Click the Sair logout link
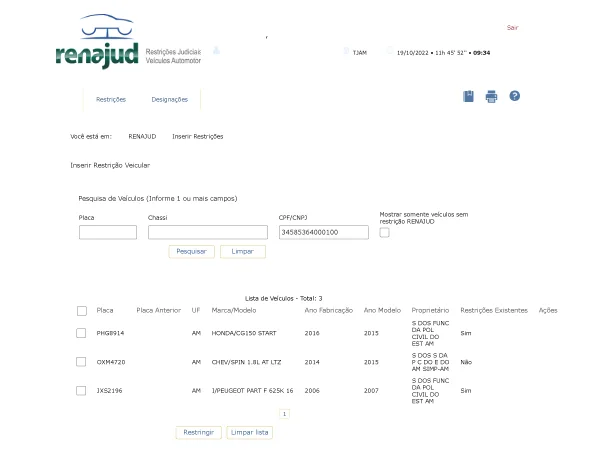The height and width of the screenshot is (450, 595). [x=512, y=28]
